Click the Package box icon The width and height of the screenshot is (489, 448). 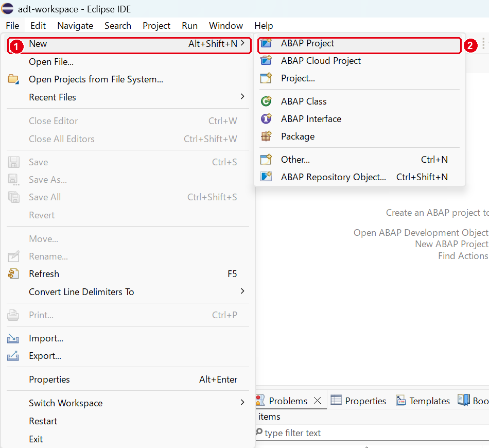coord(266,136)
